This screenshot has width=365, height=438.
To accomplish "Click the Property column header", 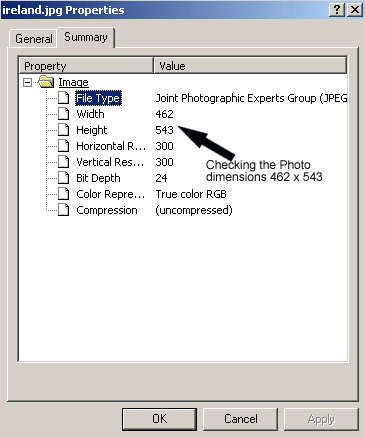I will pos(86,66).
